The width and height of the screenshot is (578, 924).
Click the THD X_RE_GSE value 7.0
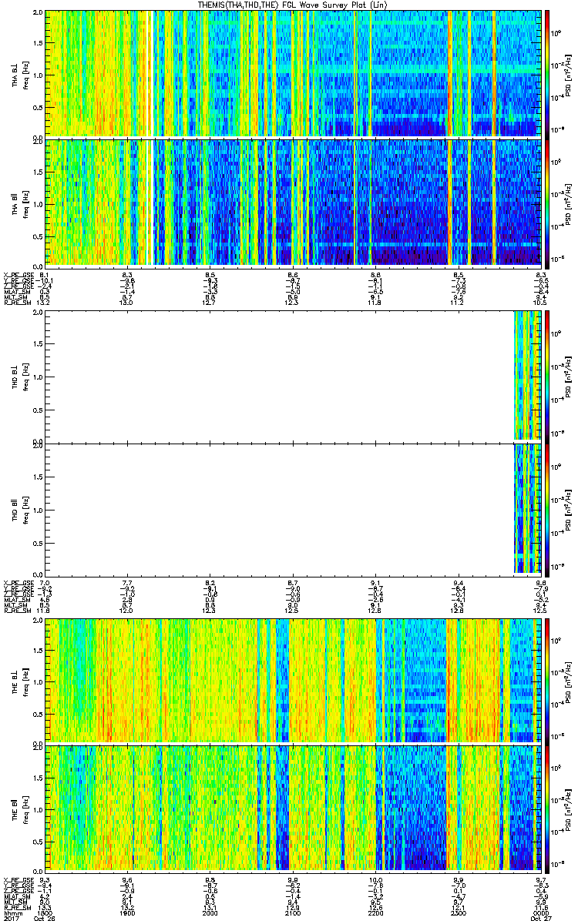pos(44,582)
